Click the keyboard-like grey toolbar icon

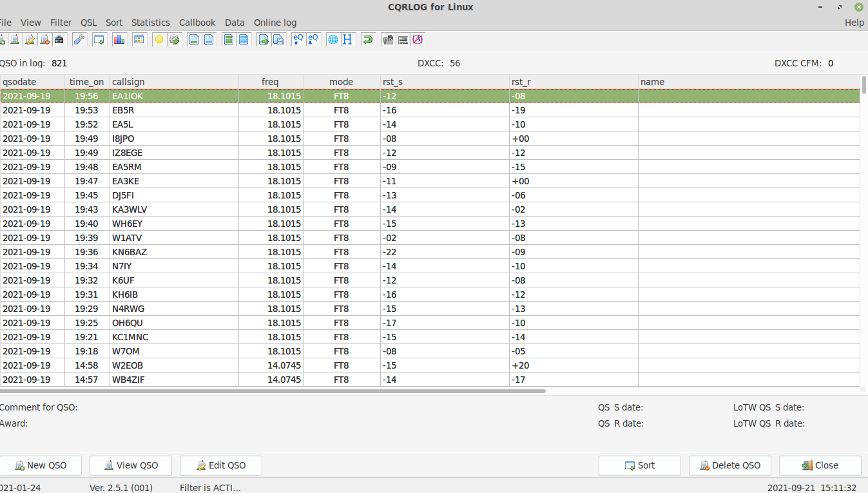403,39
